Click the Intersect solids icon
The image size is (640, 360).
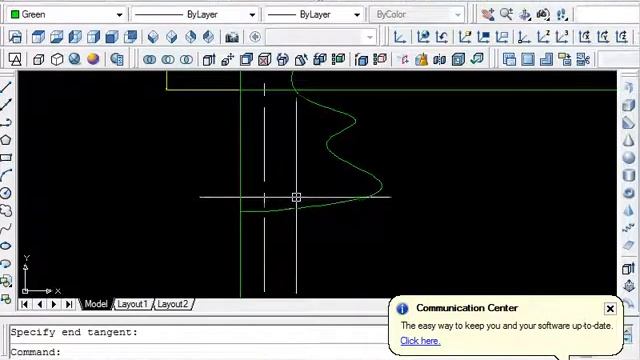coord(186,60)
